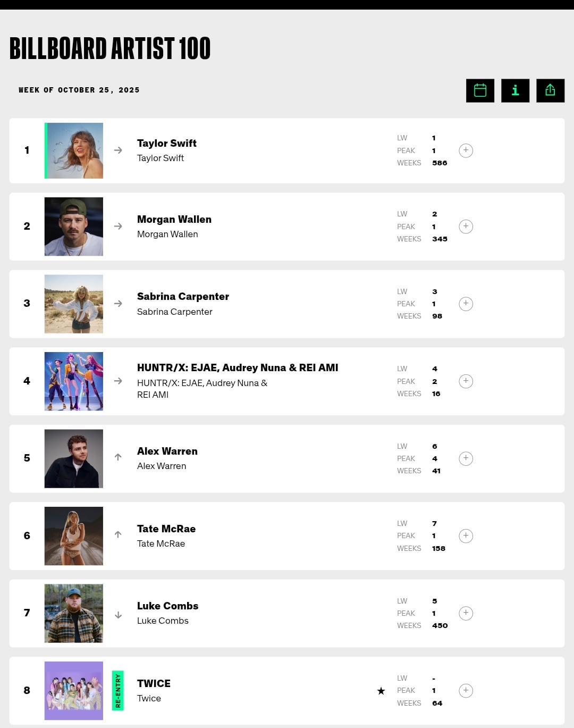Expand TWICE's chart entry details
Image resolution: width=574 pixels, height=728 pixels.
[466, 690]
